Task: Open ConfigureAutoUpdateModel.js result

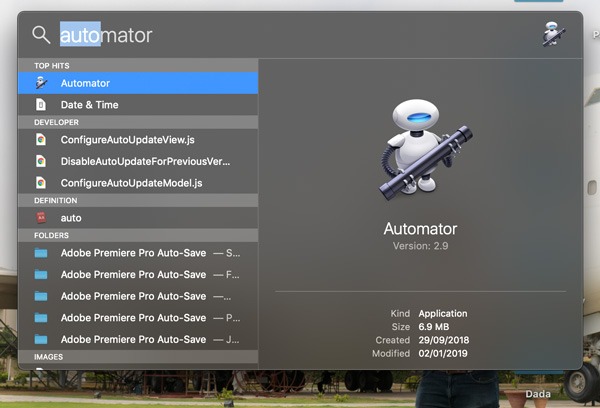Action: [x=138, y=183]
